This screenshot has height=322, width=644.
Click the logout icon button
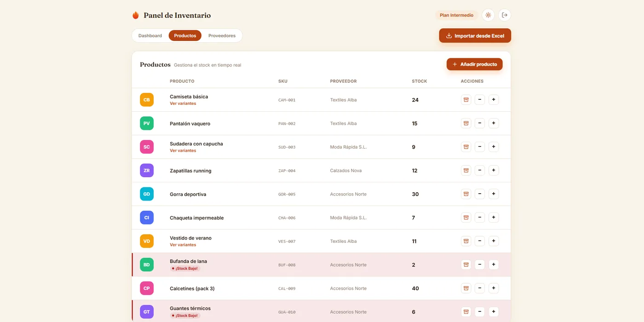coord(505,15)
